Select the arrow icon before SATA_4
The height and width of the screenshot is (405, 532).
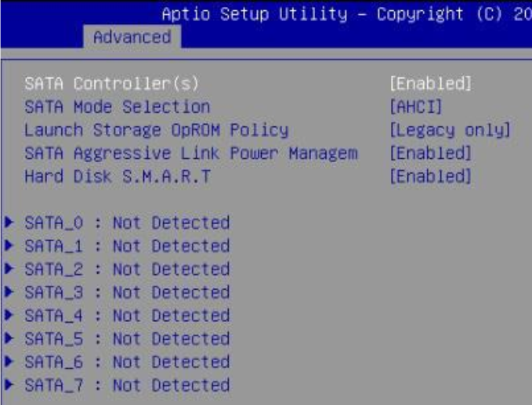click(9, 316)
